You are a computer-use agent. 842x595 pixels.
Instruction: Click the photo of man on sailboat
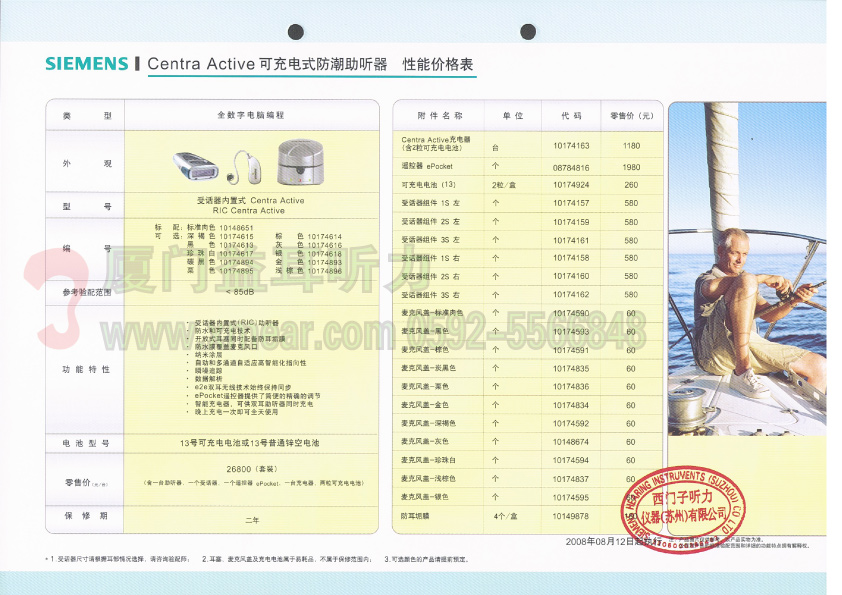747,269
